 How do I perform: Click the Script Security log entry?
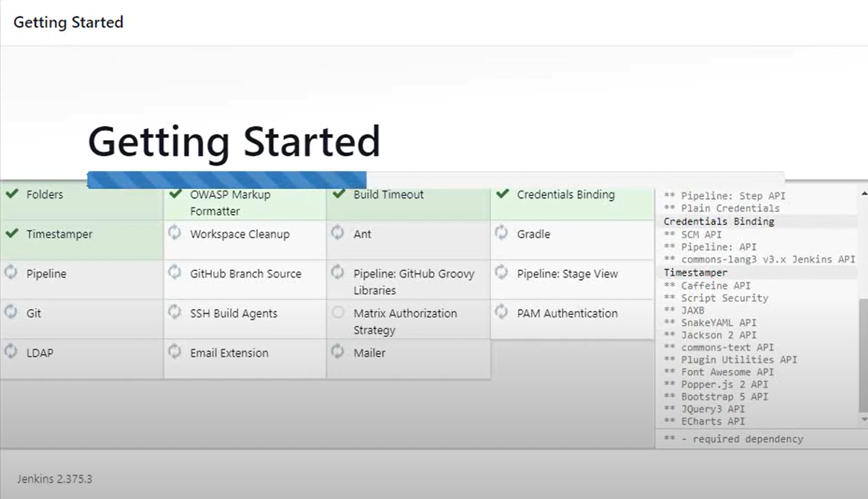click(716, 298)
